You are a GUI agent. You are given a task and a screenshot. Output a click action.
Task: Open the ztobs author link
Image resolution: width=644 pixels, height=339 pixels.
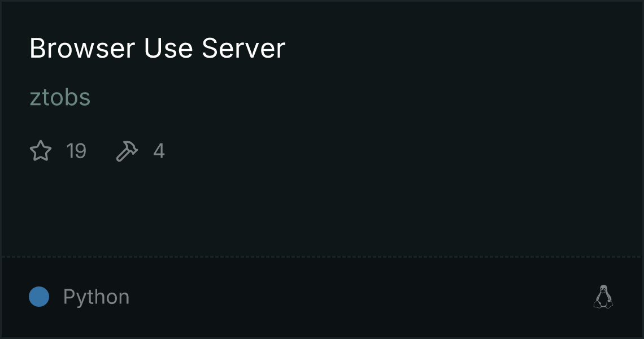60,97
